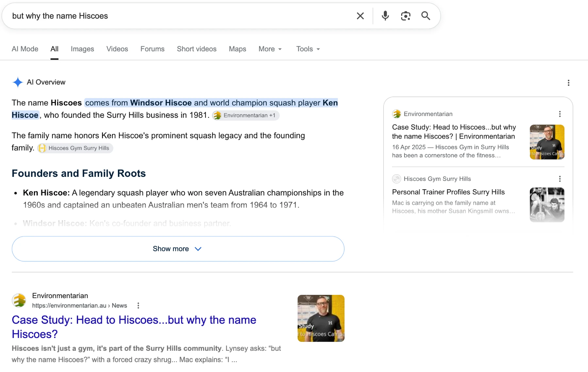This screenshot has height=372, width=588.
Task: Open the Case Study source card title
Action: pos(454,132)
